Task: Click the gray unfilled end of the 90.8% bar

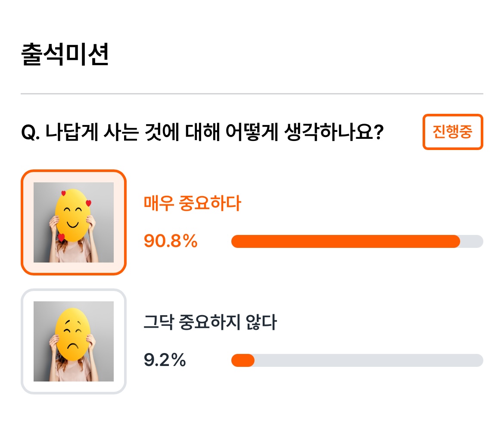Action: 472,241
